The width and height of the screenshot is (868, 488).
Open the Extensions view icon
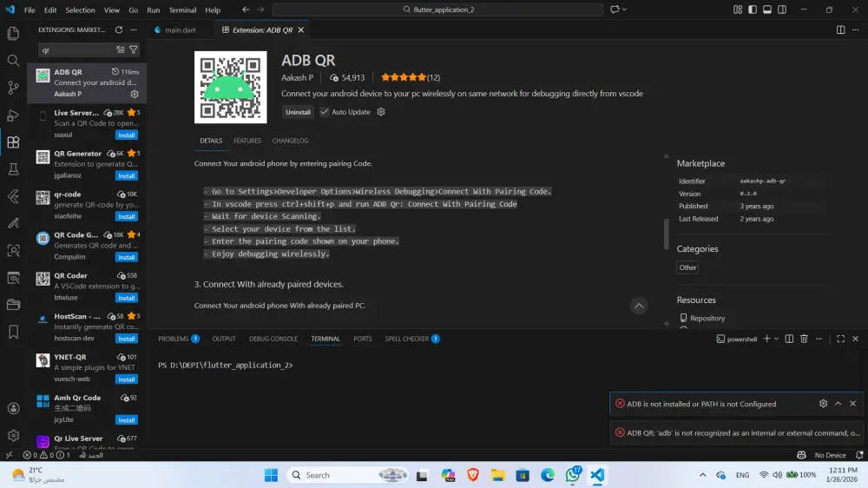tap(13, 142)
